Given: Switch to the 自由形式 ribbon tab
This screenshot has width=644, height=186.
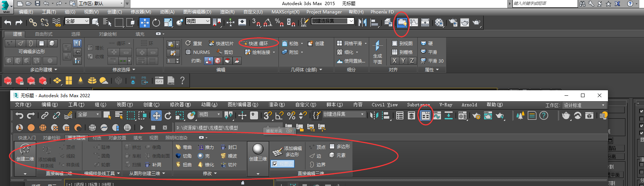Looking at the screenshot, I should (x=44, y=34).
